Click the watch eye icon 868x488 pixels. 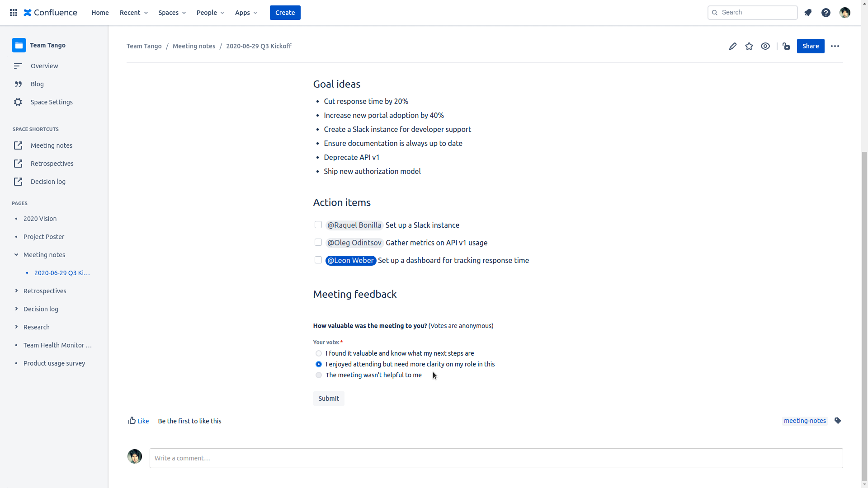click(x=765, y=46)
